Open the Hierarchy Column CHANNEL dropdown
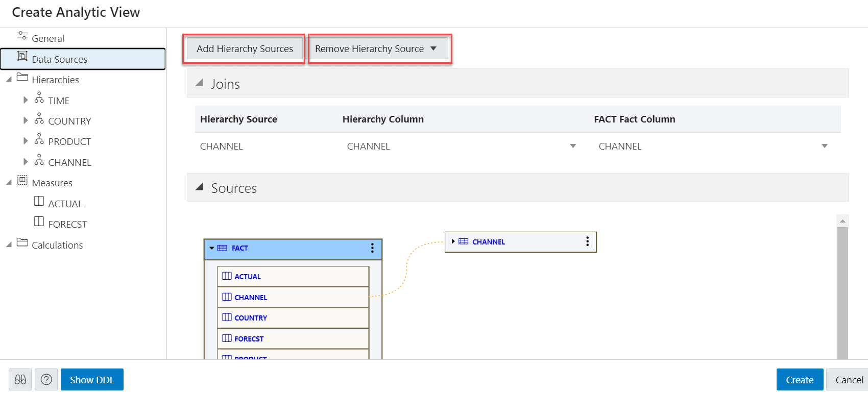Viewport: 868px width, 393px height. (573, 146)
